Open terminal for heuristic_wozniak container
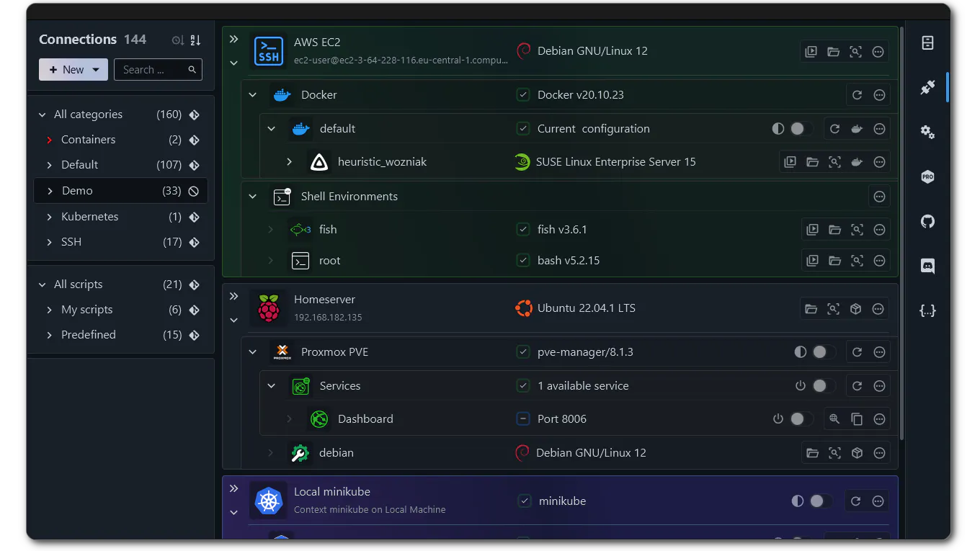The width and height of the screenshot is (980, 551). click(x=790, y=162)
